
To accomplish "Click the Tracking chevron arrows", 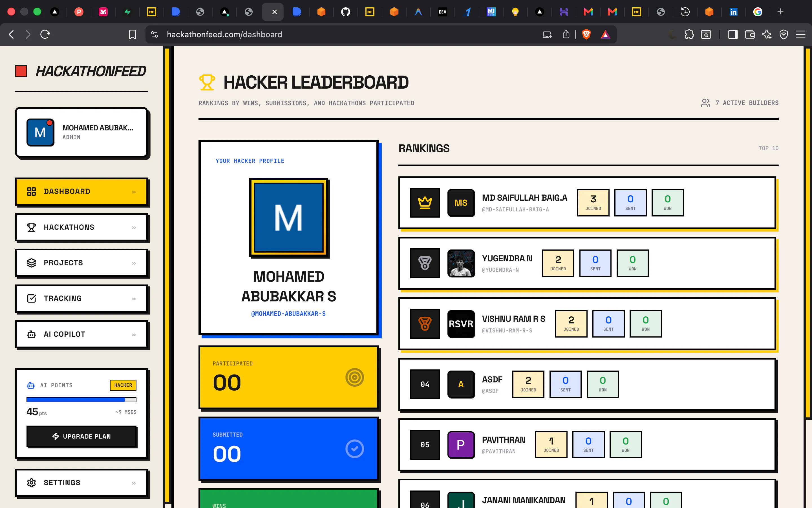I will (134, 299).
